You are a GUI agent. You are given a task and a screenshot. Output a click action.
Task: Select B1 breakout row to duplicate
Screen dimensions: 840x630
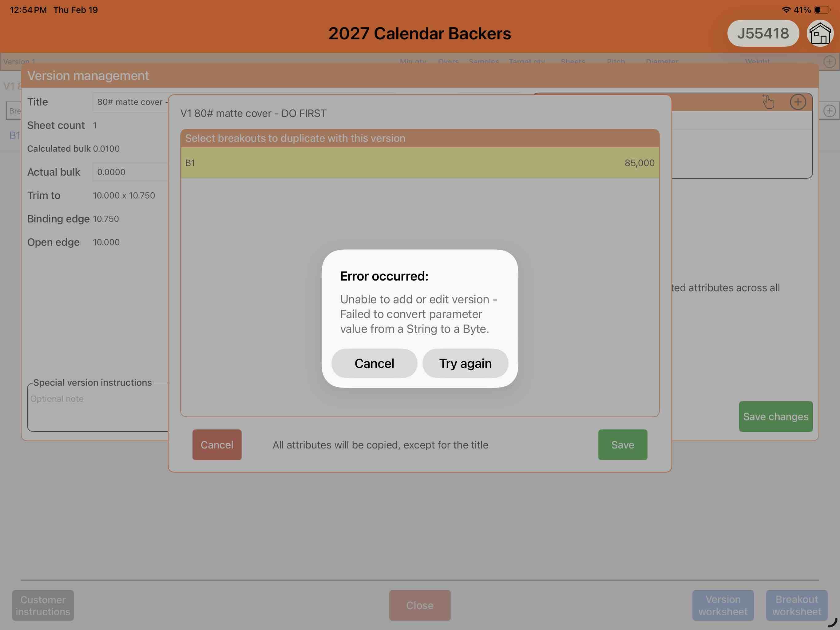(420, 163)
